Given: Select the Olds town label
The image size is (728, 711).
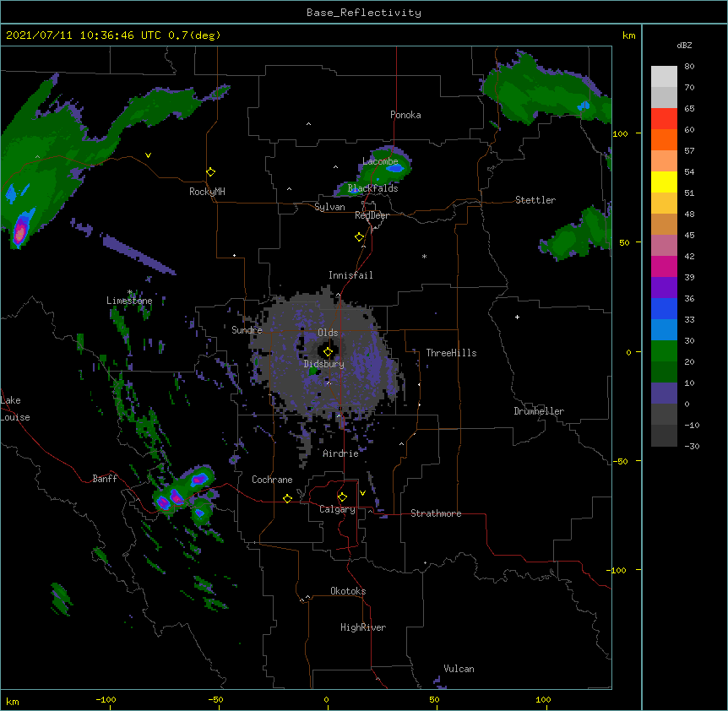Looking at the screenshot, I should pyautogui.click(x=328, y=333).
